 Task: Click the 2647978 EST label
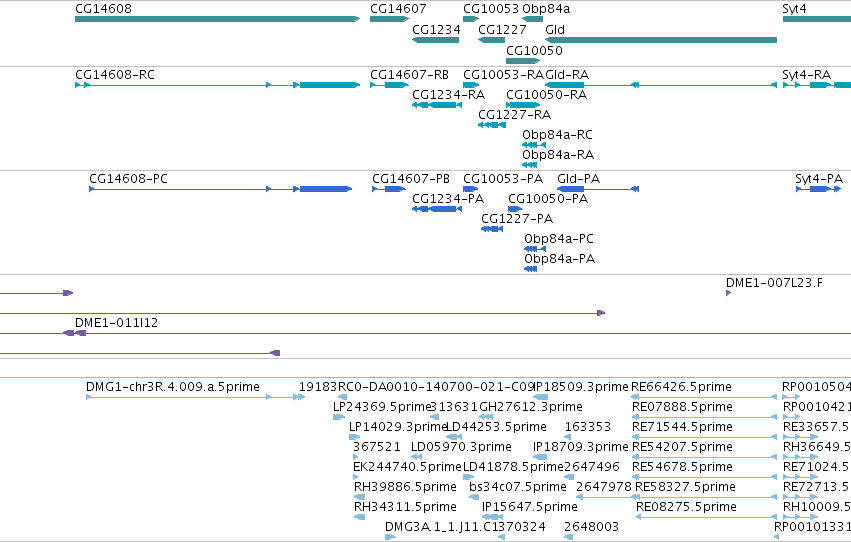[604, 487]
